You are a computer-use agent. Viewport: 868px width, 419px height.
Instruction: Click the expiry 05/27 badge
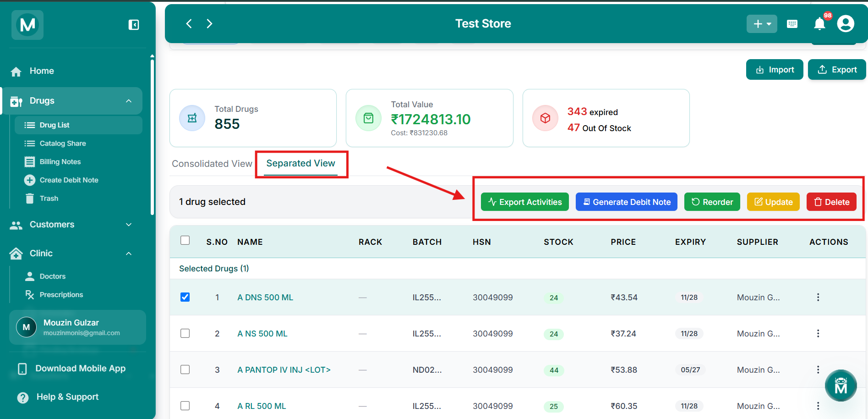click(690, 370)
